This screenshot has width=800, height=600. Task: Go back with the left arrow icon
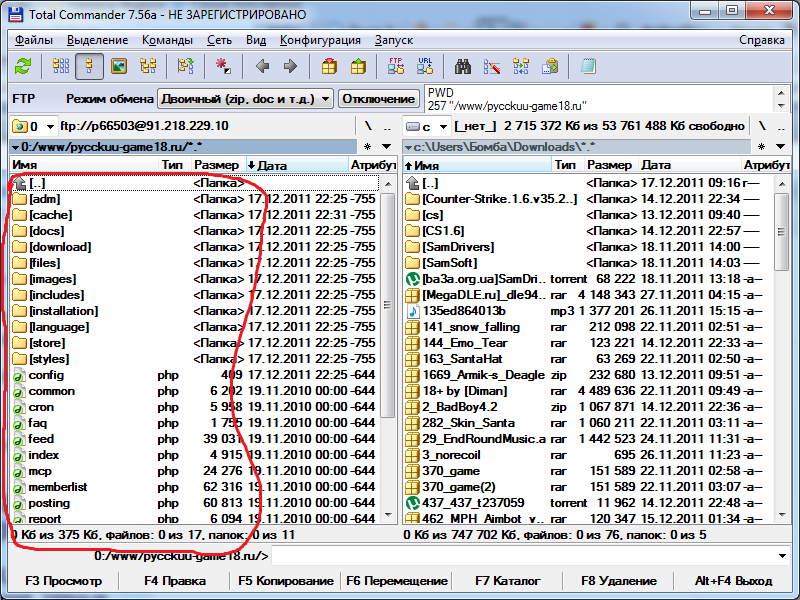[x=262, y=66]
